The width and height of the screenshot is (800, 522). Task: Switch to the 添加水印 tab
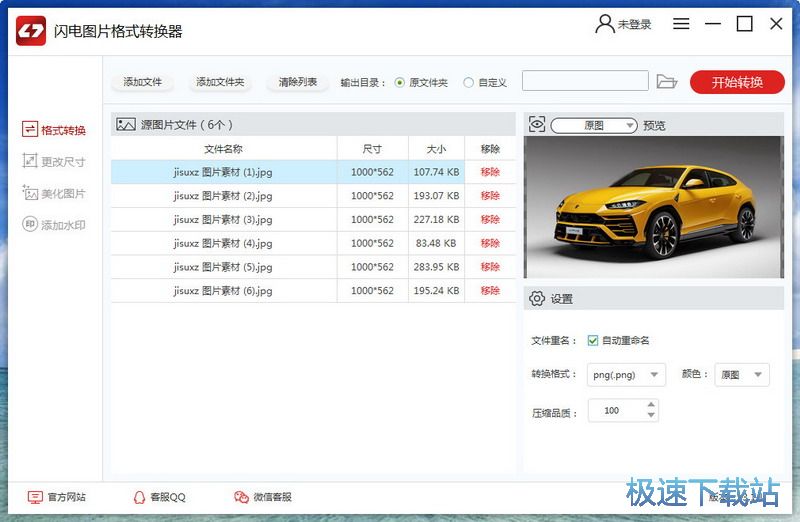tap(54, 225)
